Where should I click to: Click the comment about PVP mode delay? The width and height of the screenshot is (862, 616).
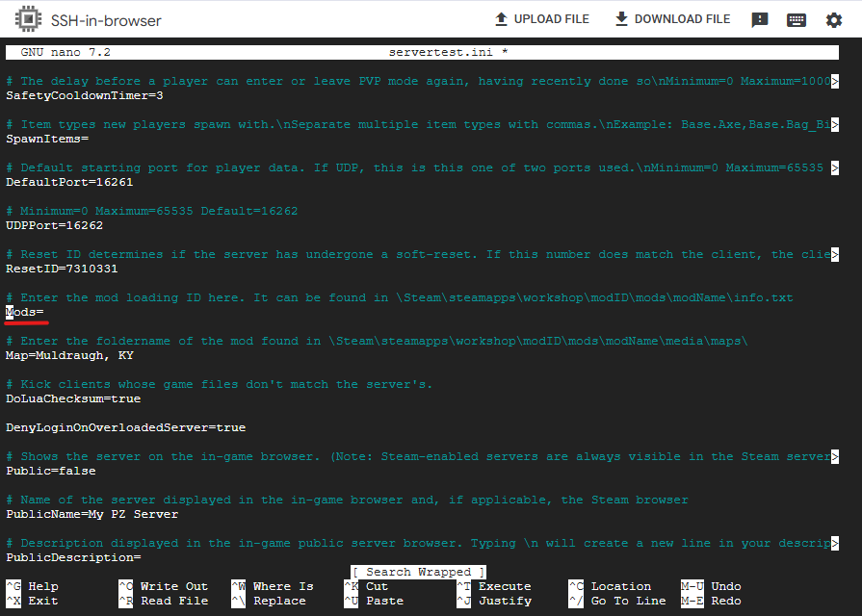point(418,81)
